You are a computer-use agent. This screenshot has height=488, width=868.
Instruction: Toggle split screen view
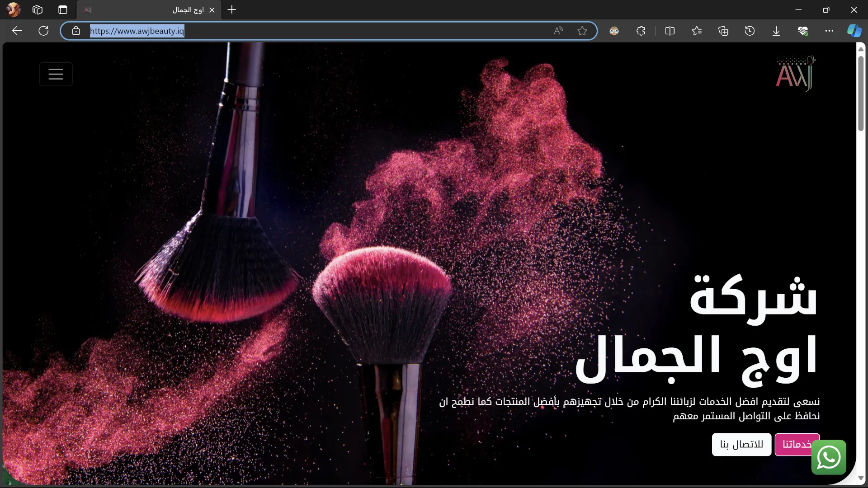click(670, 31)
